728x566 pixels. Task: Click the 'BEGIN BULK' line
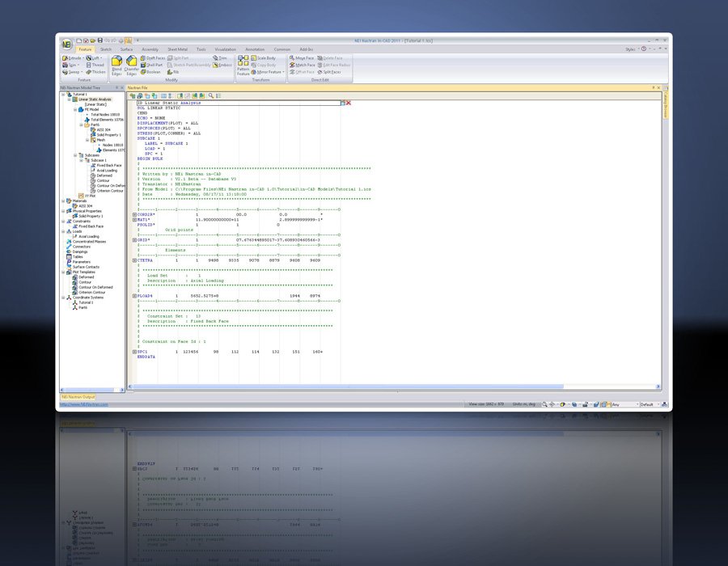coord(150,158)
